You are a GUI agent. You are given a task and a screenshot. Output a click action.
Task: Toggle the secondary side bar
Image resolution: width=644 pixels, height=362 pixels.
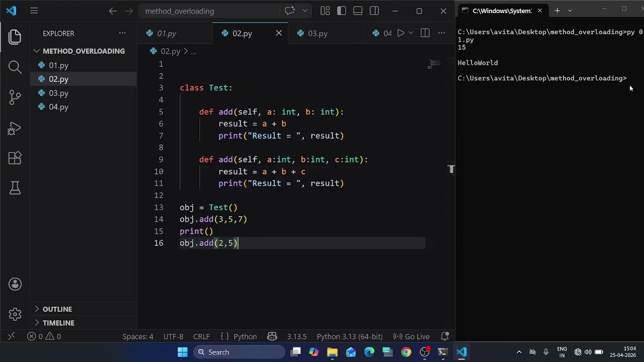coord(374,11)
